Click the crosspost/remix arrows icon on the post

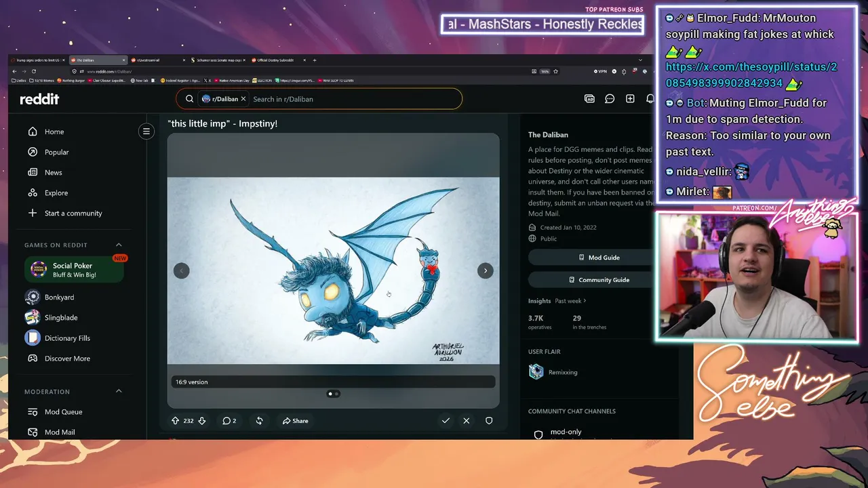259,421
